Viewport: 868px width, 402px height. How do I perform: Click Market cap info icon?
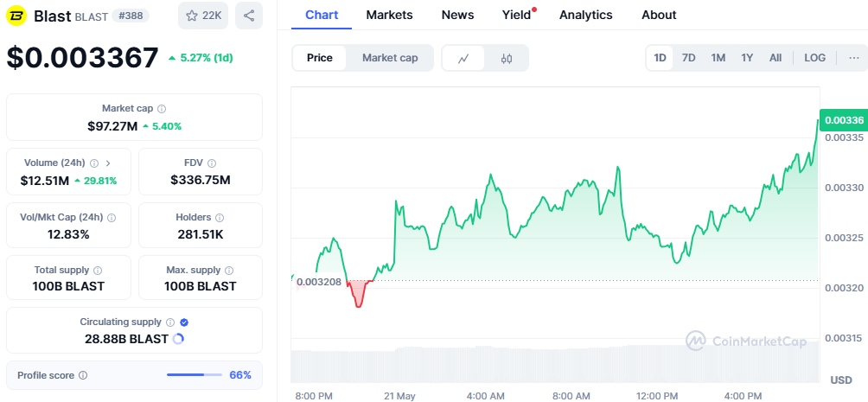[x=162, y=109]
